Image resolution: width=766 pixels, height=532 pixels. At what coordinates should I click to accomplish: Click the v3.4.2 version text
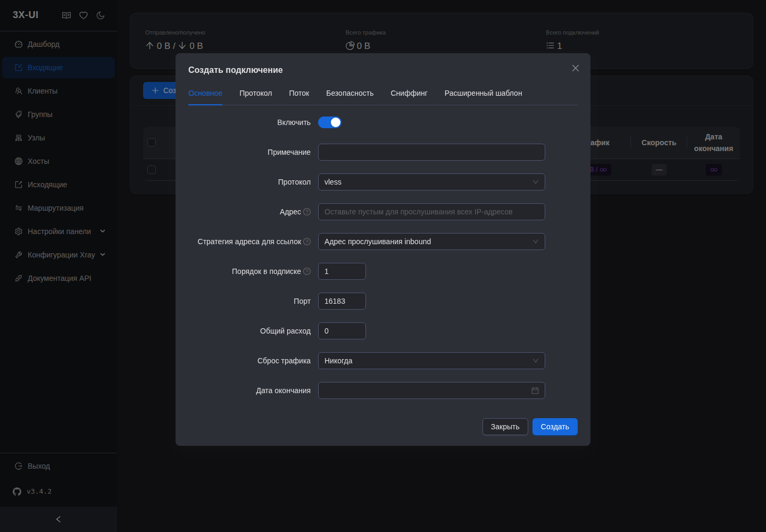coord(39,492)
